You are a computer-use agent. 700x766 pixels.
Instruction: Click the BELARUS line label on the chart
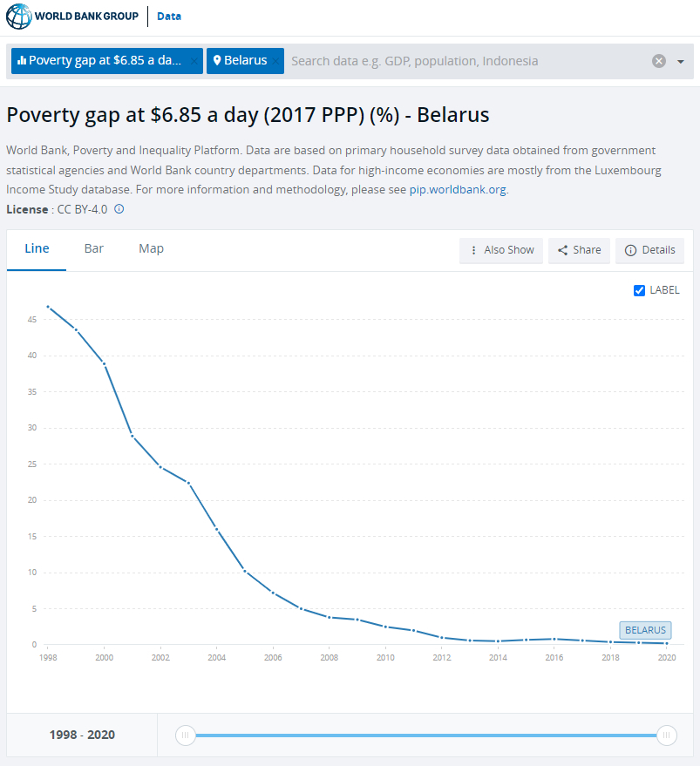tap(645, 630)
